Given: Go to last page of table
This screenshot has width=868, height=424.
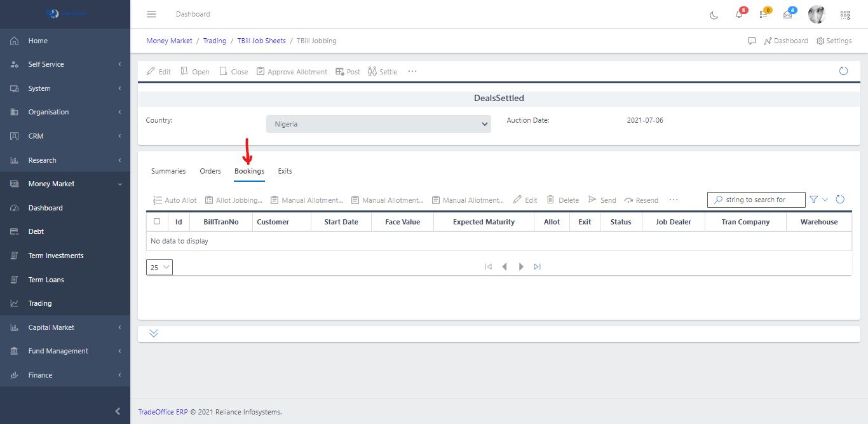Looking at the screenshot, I should click(x=537, y=267).
